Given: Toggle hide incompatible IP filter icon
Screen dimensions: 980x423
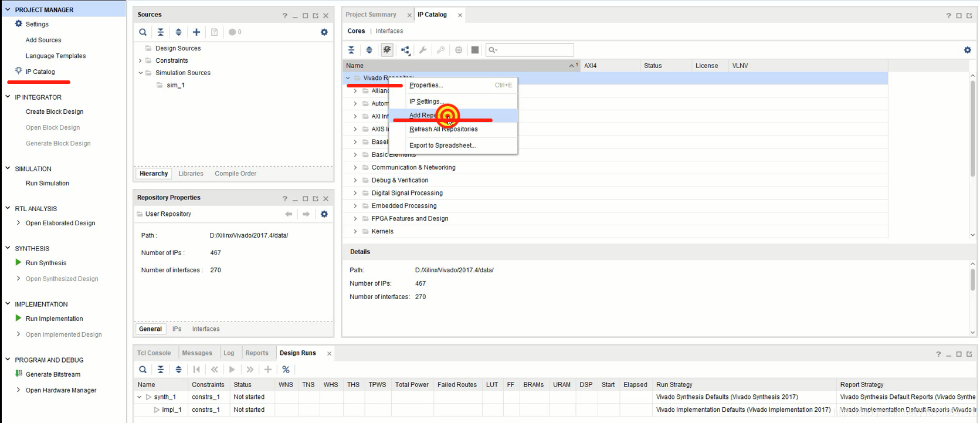Looking at the screenshot, I should [387, 50].
